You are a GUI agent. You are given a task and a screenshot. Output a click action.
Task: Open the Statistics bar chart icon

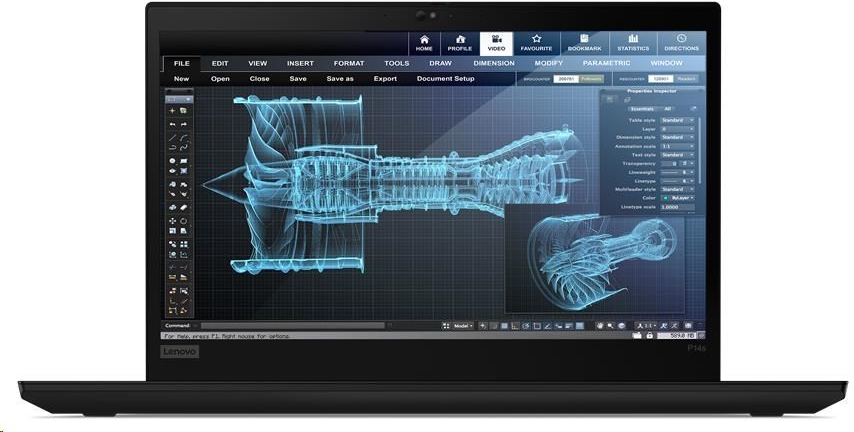[633, 42]
